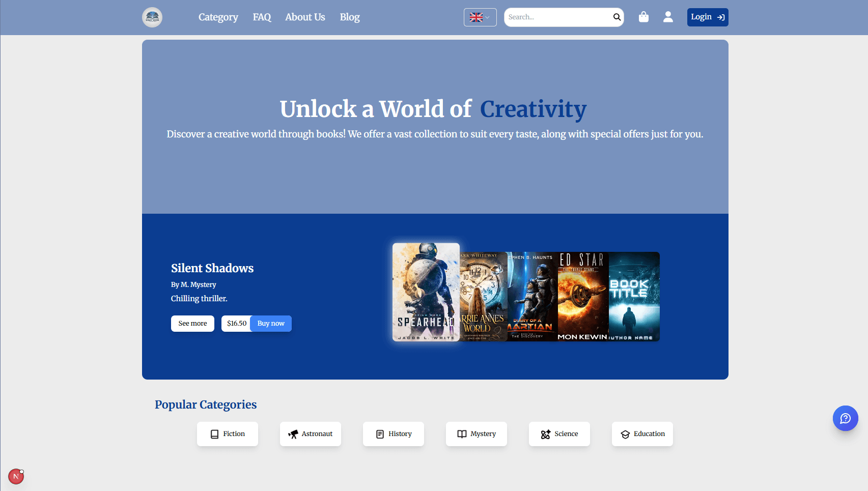
Task: Click the bookstore logo
Action: click(x=152, y=17)
